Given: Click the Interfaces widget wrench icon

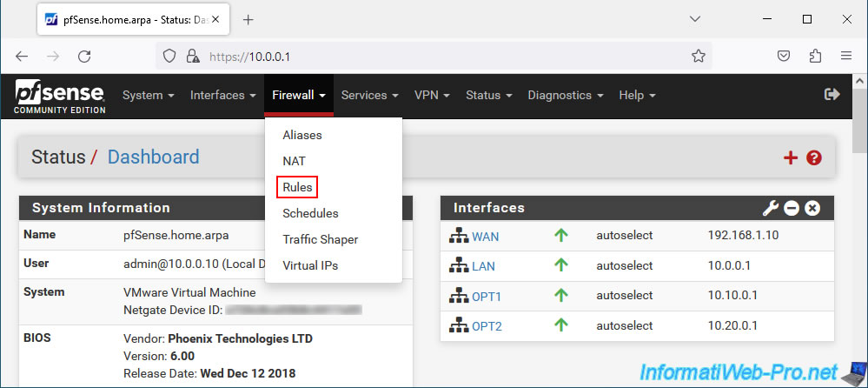Looking at the screenshot, I should point(771,208).
